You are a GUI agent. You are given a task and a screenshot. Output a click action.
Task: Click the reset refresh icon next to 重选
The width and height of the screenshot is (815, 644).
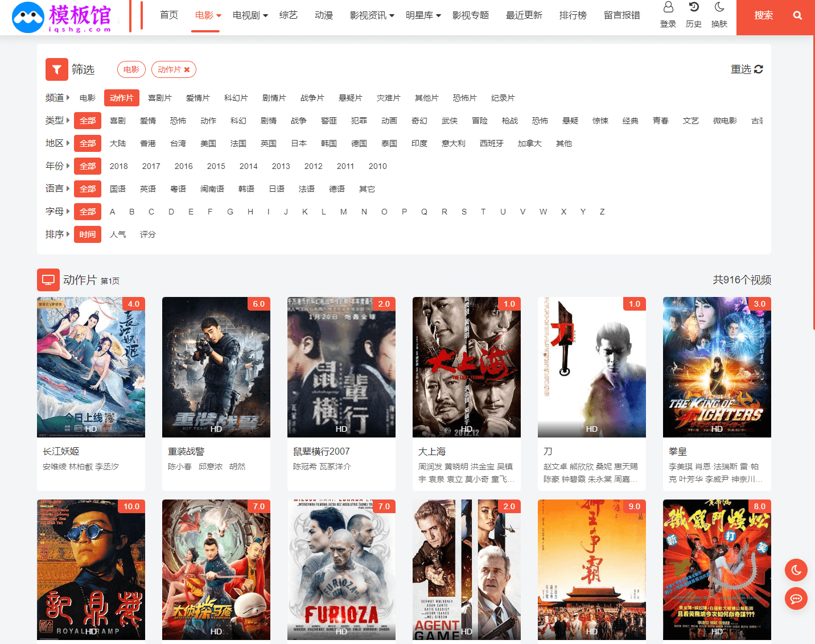pyautogui.click(x=758, y=69)
